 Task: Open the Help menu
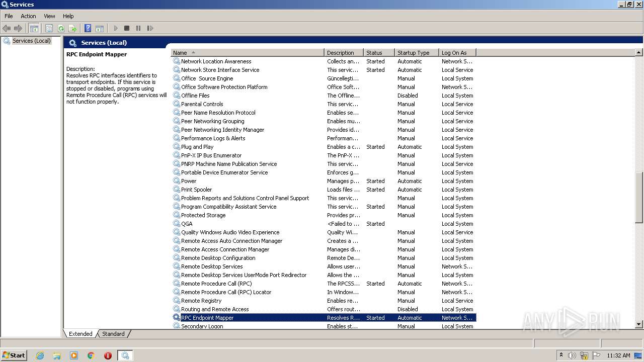(68, 16)
